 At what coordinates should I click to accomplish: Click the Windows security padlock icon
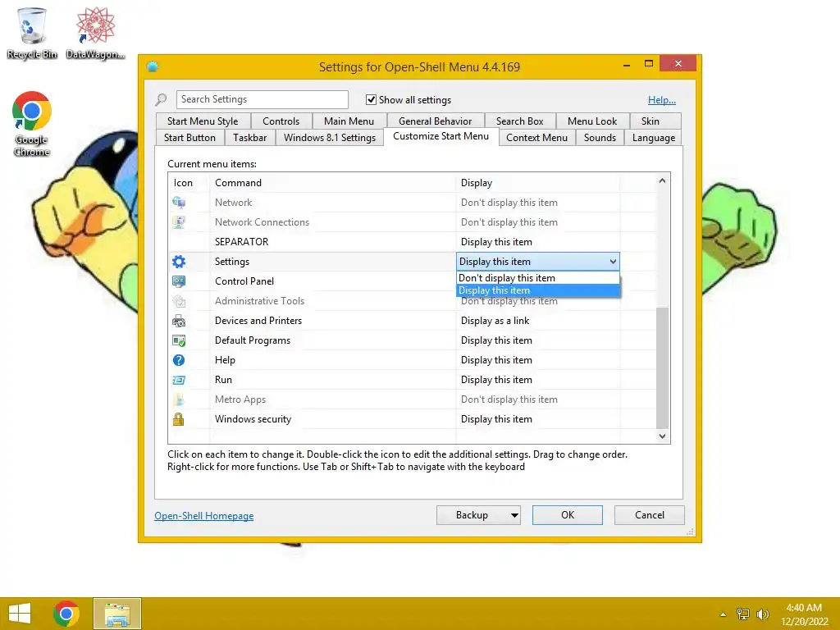pos(178,419)
